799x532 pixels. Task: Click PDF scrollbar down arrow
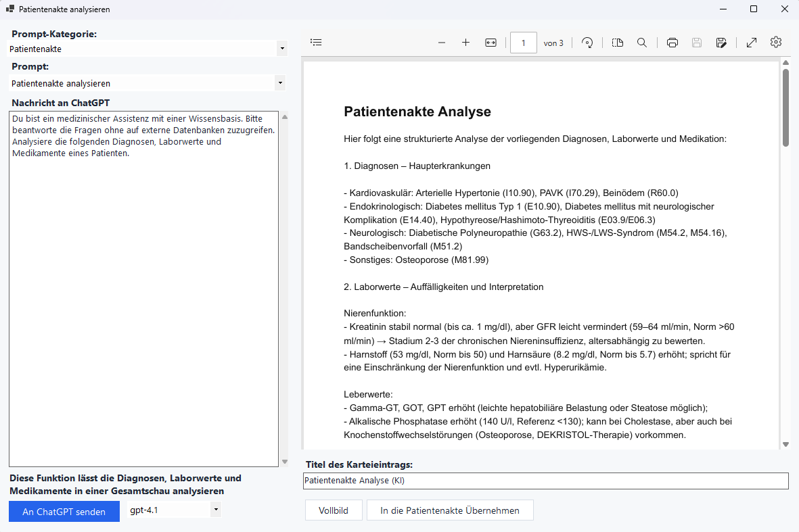785,444
